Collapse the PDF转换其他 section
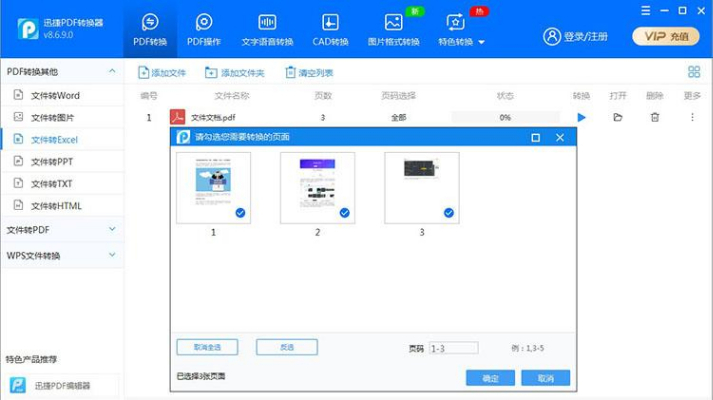The image size is (713, 400). (112, 71)
